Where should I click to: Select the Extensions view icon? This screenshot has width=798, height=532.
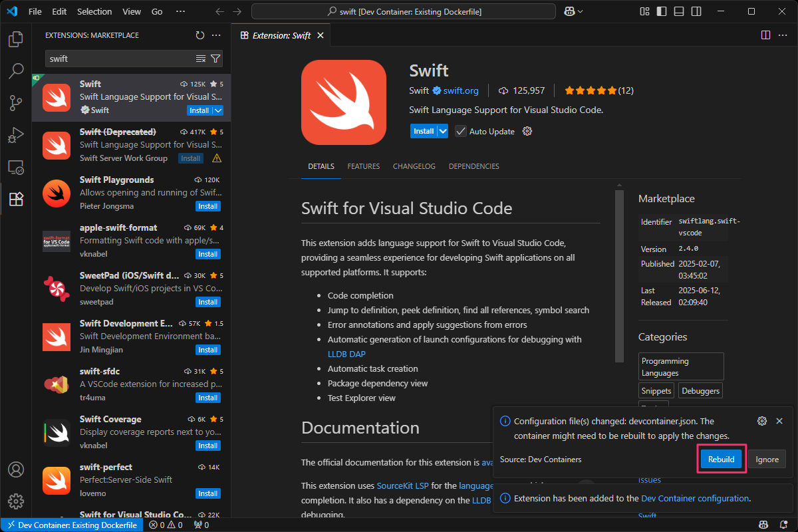[16, 199]
